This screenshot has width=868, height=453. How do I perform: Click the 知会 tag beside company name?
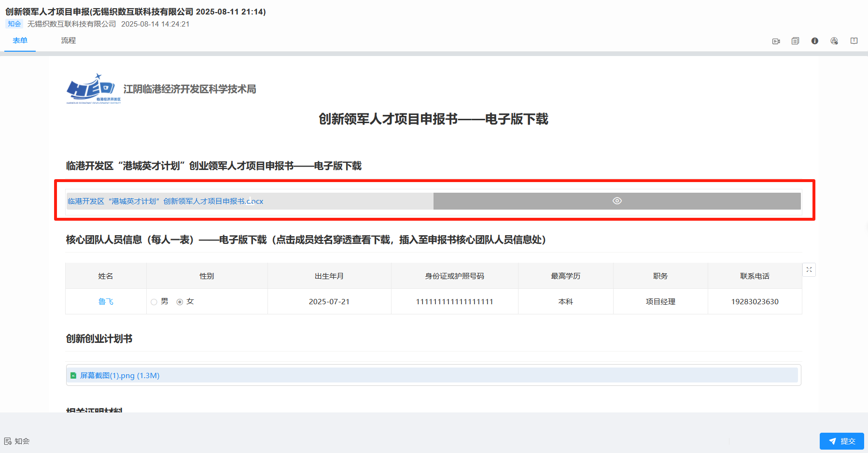(14, 24)
